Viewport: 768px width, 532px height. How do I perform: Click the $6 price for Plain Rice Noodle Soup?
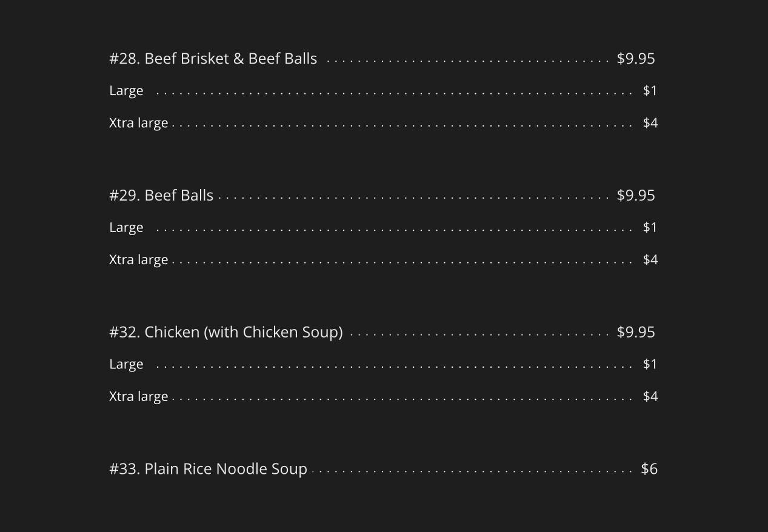click(x=649, y=470)
